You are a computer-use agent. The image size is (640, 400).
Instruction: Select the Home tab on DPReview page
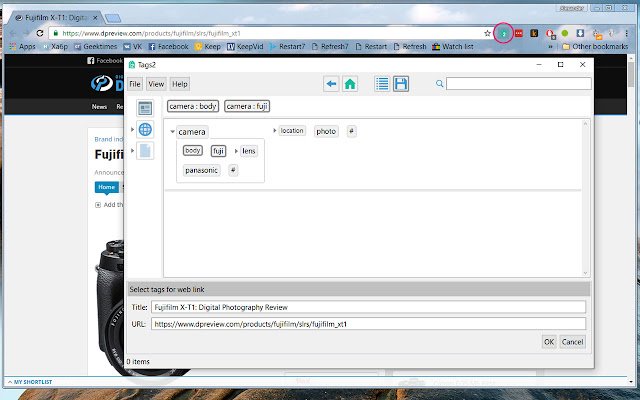pyautogui.click(x=107, y=187)
